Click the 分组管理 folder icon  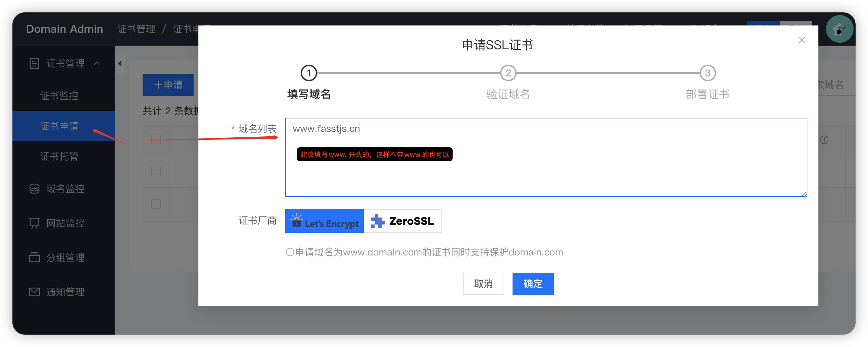point(34,257)
